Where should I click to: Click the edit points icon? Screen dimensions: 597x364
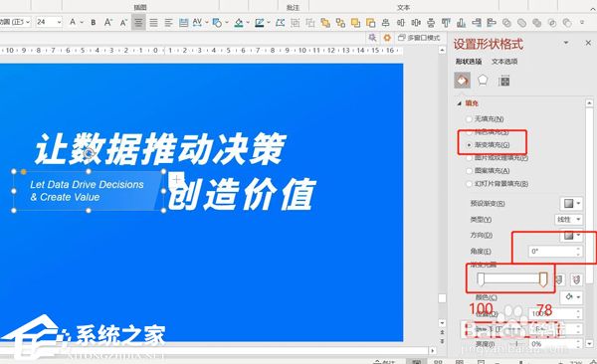pos(281,23)
